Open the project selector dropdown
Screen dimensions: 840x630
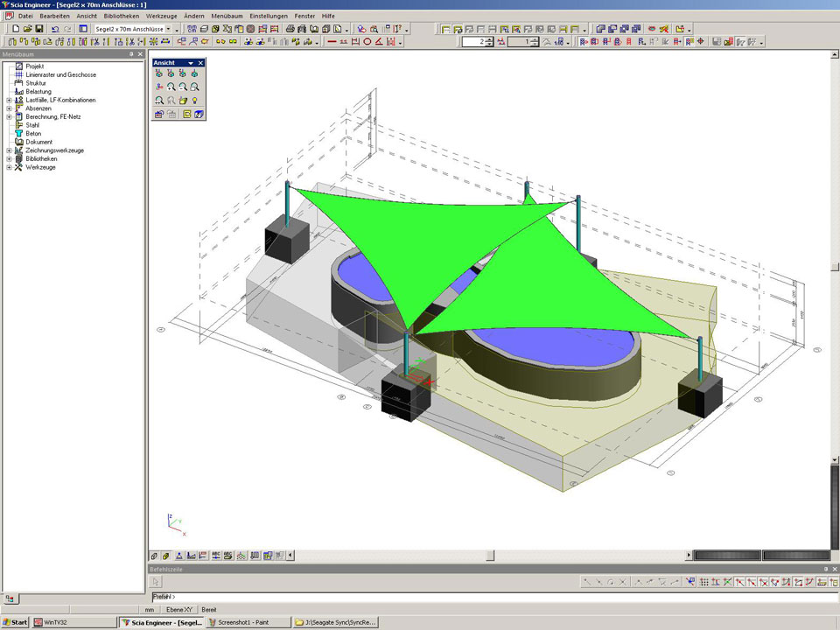tap(169, 29)
